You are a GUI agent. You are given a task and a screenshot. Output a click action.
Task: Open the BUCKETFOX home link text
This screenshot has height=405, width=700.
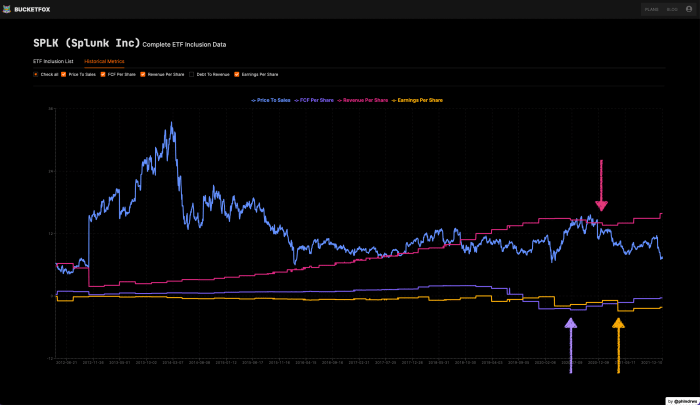coord(32,9)
